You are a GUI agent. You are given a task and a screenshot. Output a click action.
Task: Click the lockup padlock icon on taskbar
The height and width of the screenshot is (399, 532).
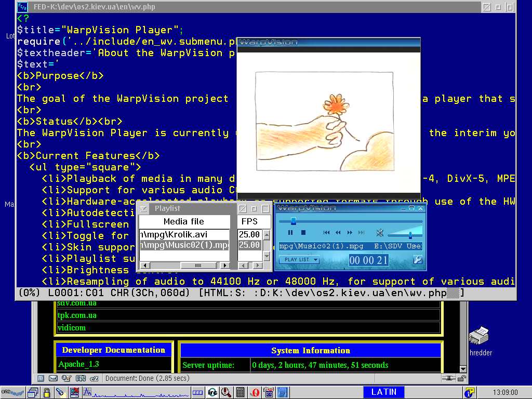pos(47,393)
